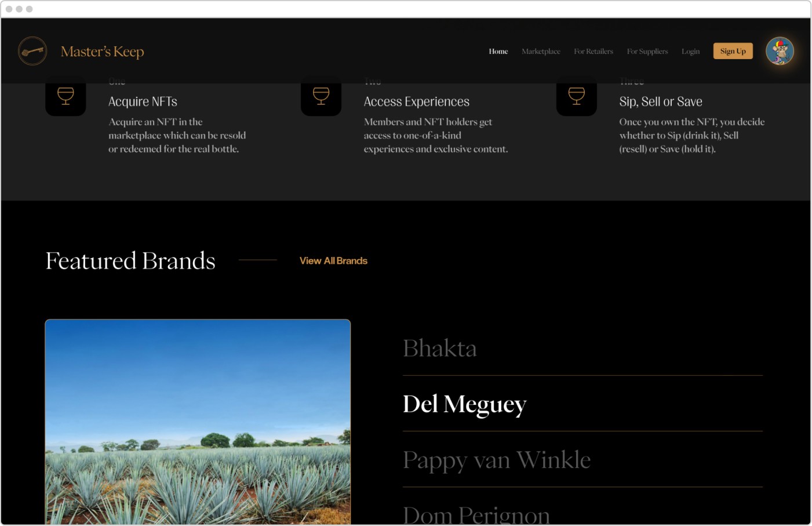The height and width of the screenshot is (526, 812).
Task: Click the glass icon beside Sip, Sell or Save
Action: click(x=577, y=96)
